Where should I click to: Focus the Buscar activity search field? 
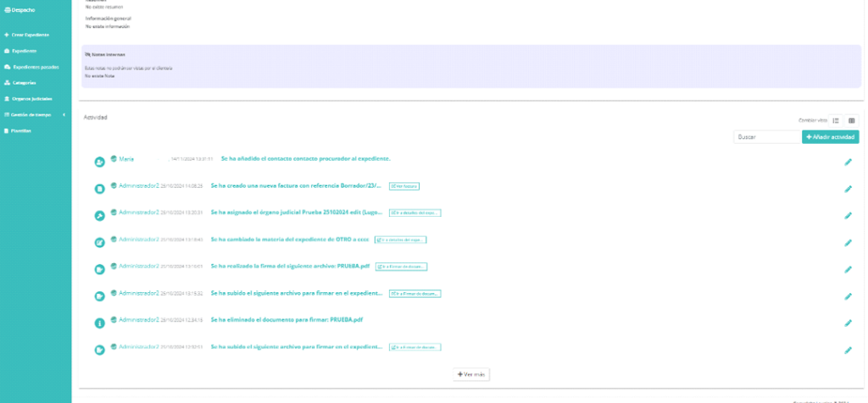point(766,136)
